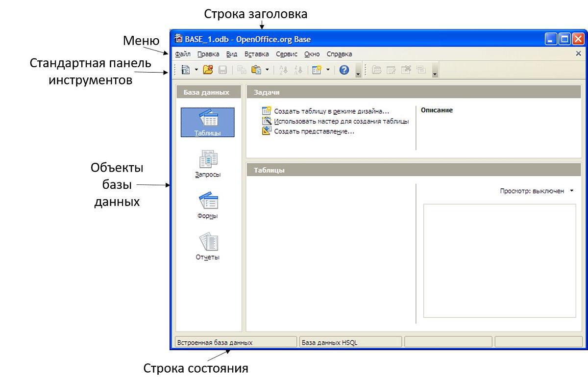The width and height of the screenshot is (588, 385).
Task: Select the Запросы icon in database pane
Action: (208, 164)
